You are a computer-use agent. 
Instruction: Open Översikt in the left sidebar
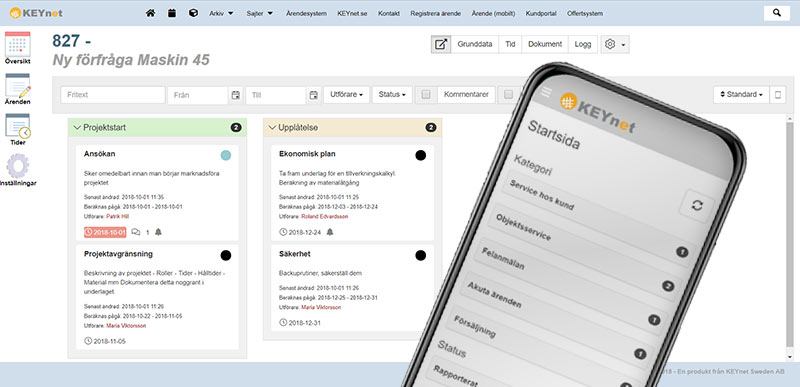click(x=17, y=47)
